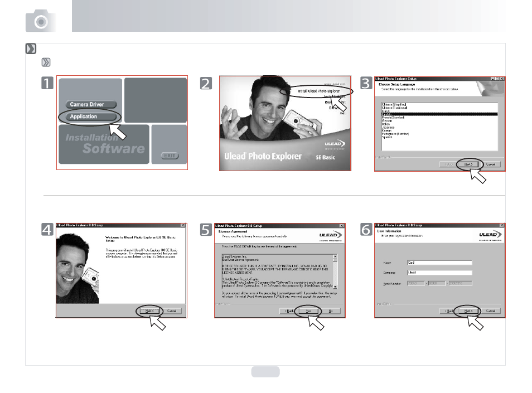Select Dutch in the language list
Viewport: 532px width, 393px height.
point(385,111)
